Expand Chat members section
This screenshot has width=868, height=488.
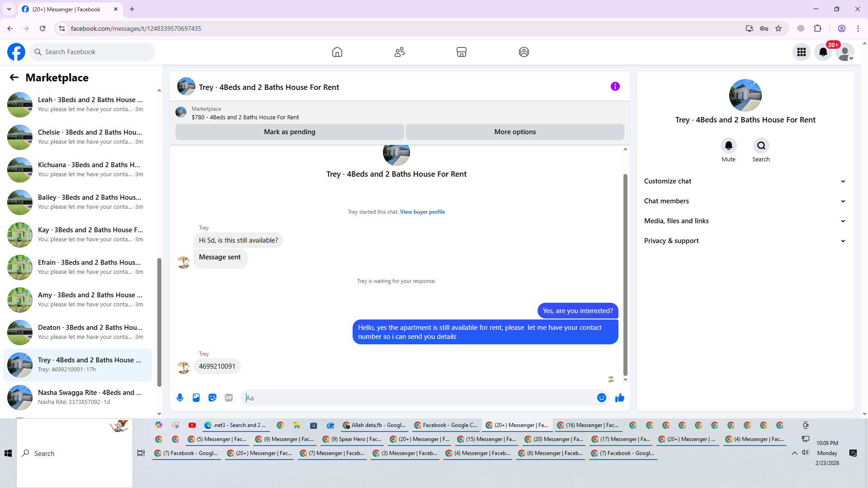click(x=745, y=201)
